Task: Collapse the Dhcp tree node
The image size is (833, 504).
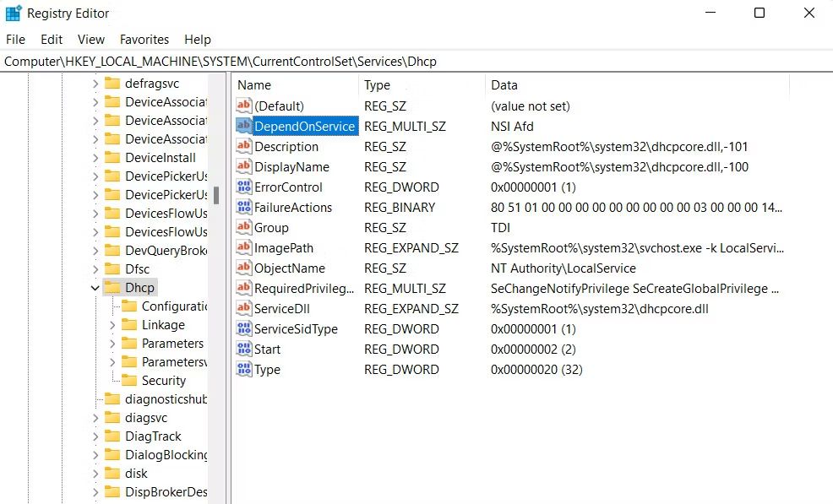Action: (x=95, y=288)
